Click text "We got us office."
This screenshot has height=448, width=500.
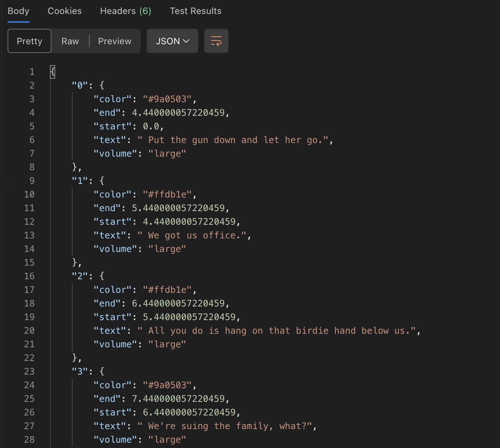click(x=194, y=235)
